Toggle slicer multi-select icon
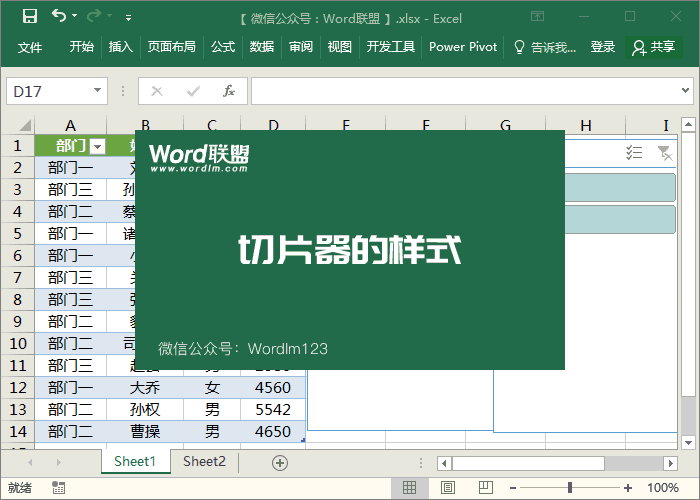Screen dimensions: 700x500 pyautogui.click(x=634, y=152)
